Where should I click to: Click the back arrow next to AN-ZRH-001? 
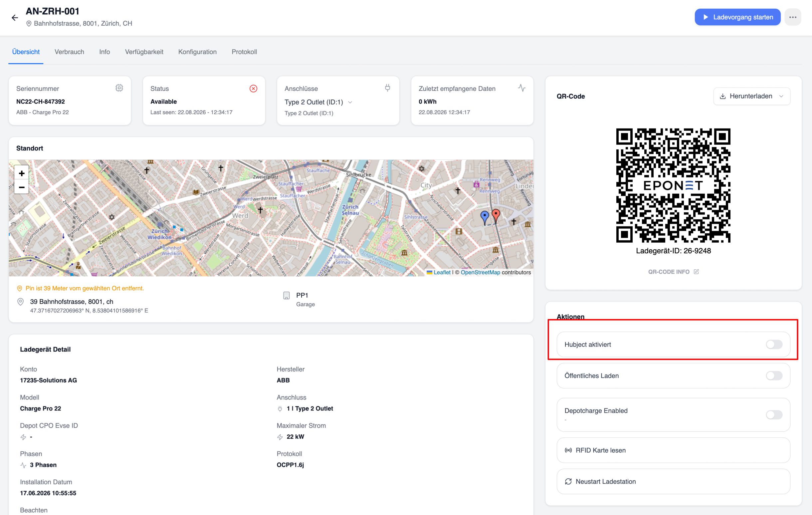(x=15, y=18)
